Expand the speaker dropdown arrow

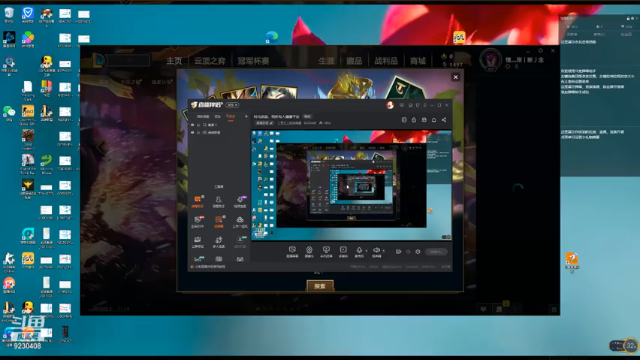(x=384, y=251)
